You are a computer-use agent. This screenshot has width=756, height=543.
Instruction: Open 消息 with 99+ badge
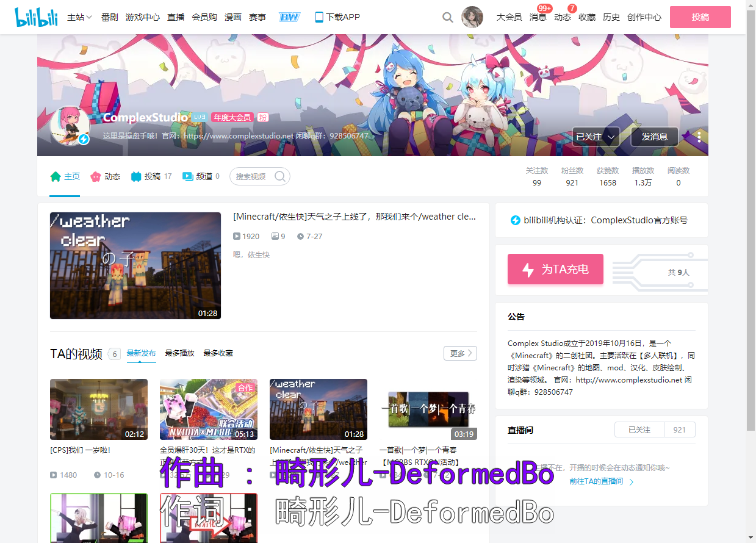pos(538,17)
